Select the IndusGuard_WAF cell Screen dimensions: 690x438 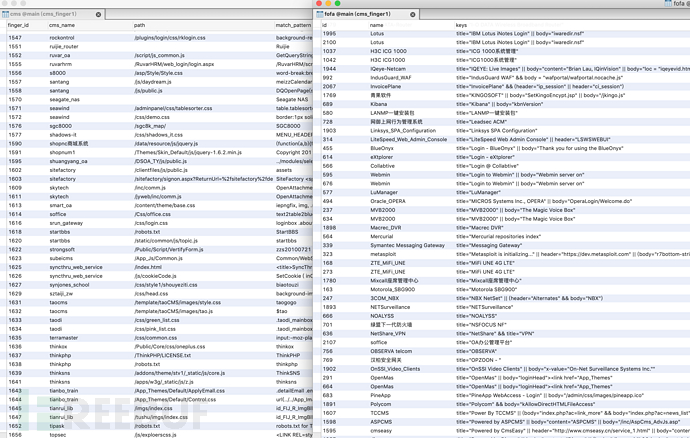tap(391, 77)
